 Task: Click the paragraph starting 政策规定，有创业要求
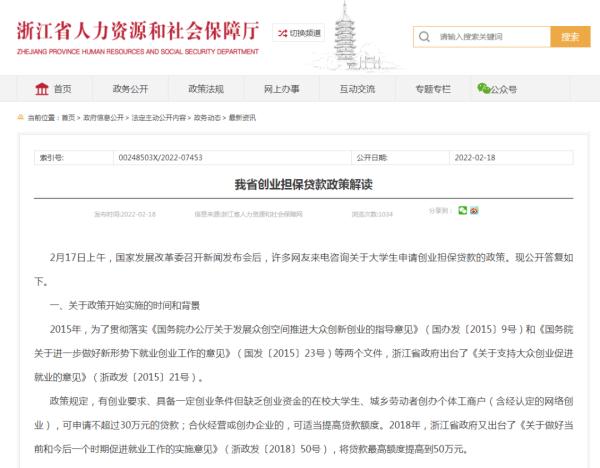[303, 425]
